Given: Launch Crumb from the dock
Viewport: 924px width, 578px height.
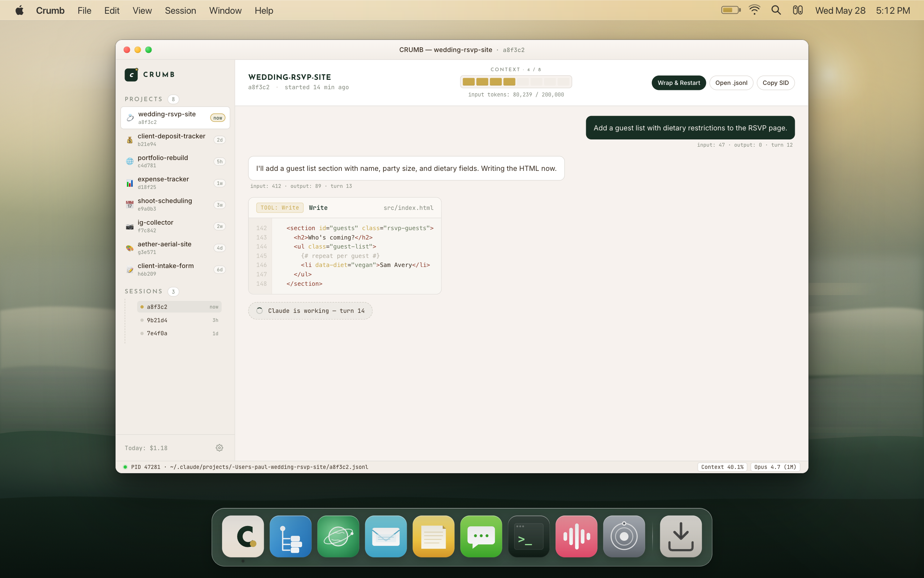Looking at the screenshot, I should (x=243, y=536).
